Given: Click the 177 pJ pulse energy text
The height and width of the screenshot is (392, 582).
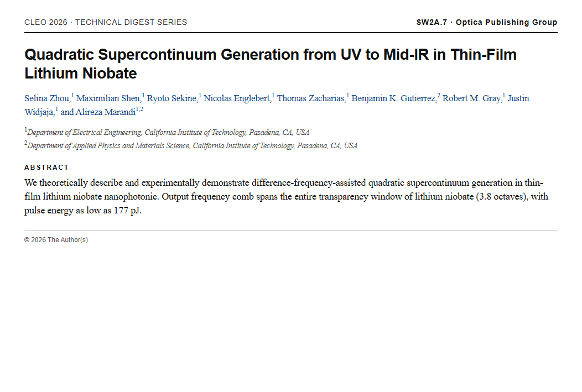Looking at the screenshot, I should [127, 211].
